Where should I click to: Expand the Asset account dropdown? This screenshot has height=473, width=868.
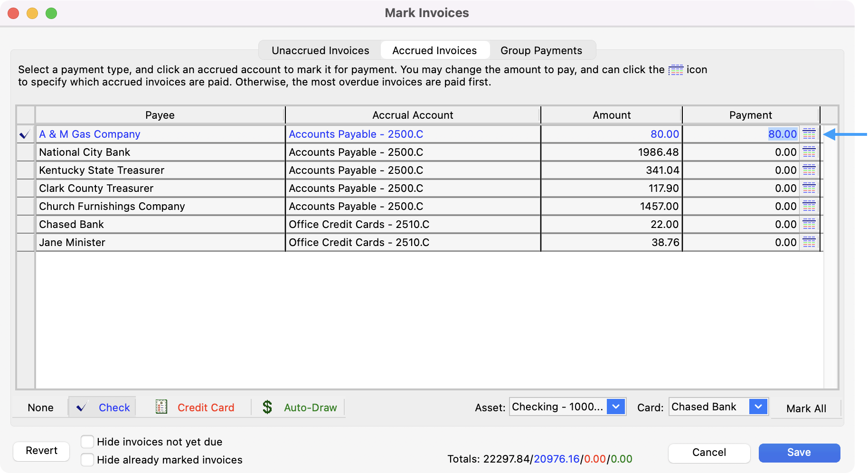click(x=615, y=407)
